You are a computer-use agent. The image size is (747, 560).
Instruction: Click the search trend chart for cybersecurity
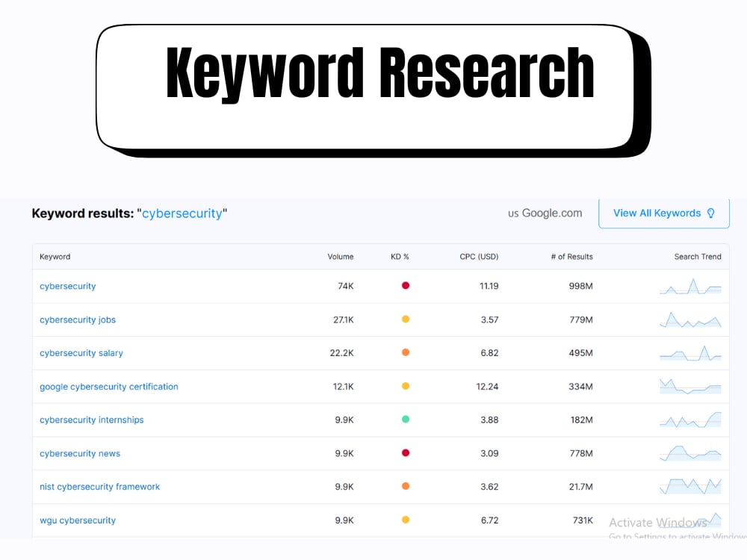click(690, 286)
